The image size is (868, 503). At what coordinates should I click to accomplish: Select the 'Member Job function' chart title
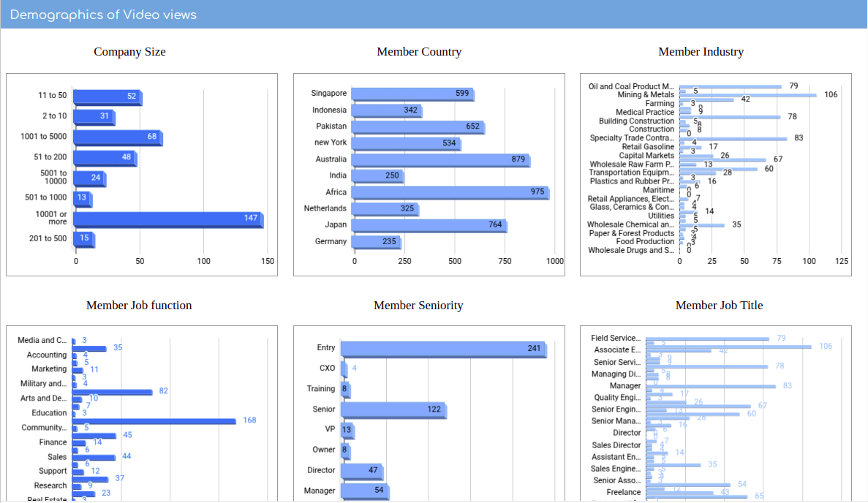[x=139, y=306]
